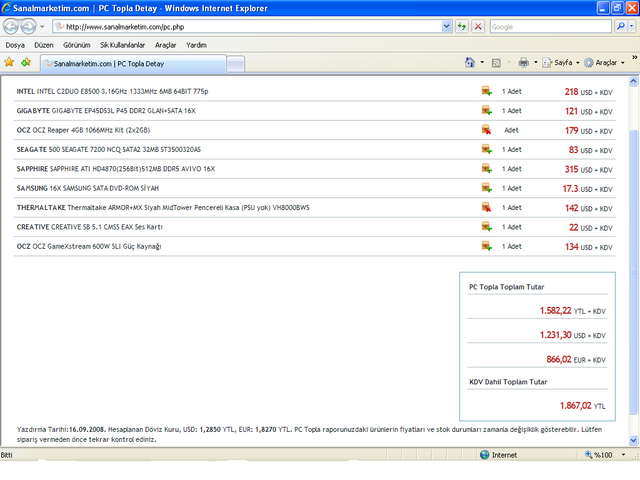Click cart icon for SAMSUNG DVD-ROM row
This screenshot has width=640, height=480.
(x=486, y=188)
